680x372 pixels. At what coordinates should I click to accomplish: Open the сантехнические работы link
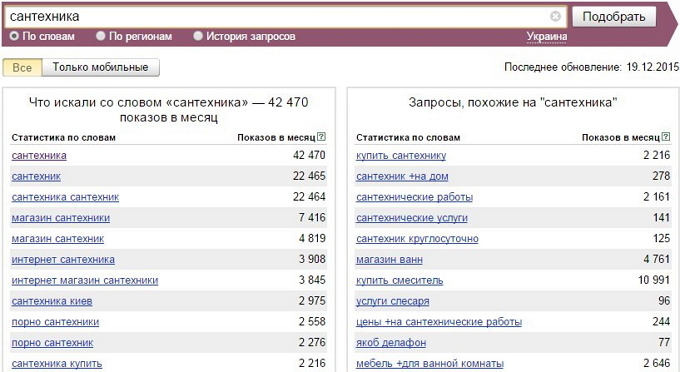415,197
